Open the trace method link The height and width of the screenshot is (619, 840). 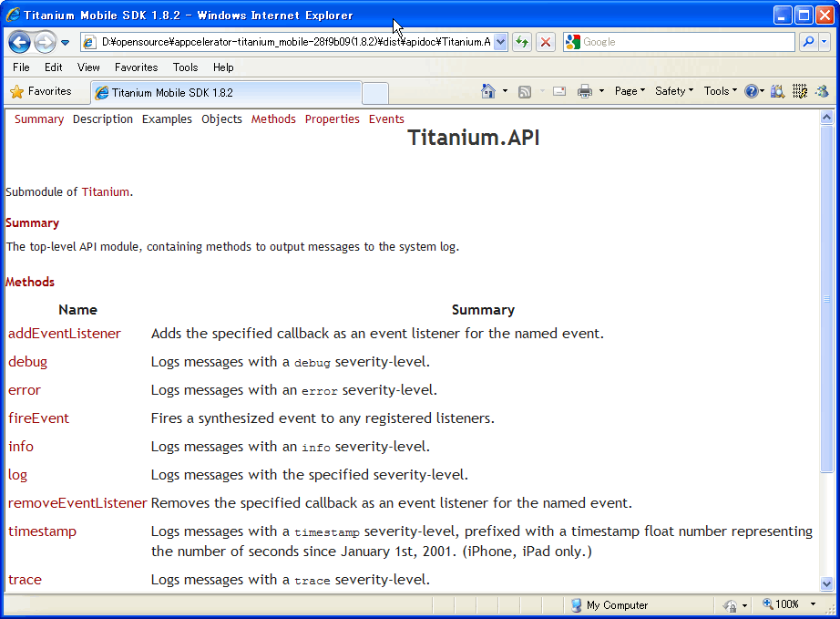tap(25, 579)
